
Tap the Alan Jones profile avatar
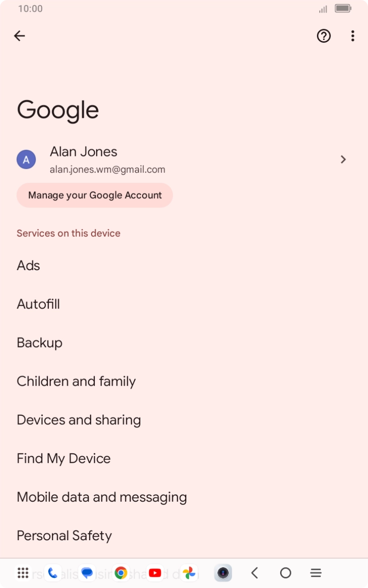click(26, 160)
